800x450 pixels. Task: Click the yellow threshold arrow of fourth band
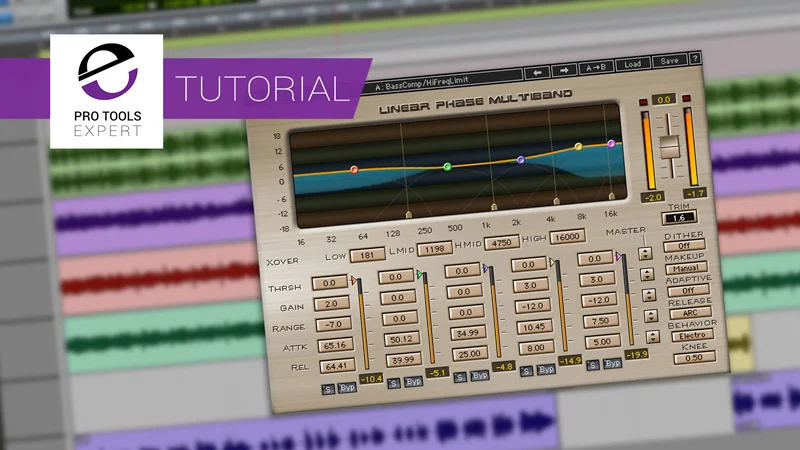coord(552,262)
